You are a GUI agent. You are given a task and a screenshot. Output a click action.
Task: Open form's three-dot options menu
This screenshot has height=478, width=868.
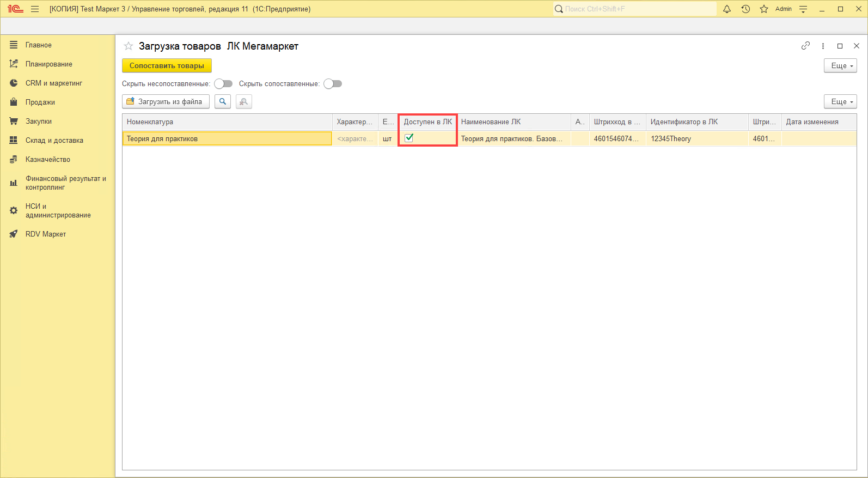(823, 46)
